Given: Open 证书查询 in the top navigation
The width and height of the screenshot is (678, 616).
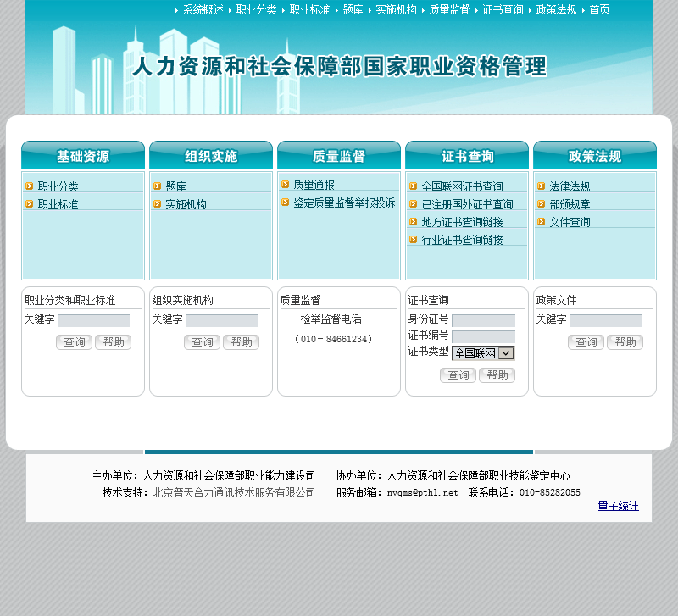Looking at the screenshot, I should (x=503, y=9).
